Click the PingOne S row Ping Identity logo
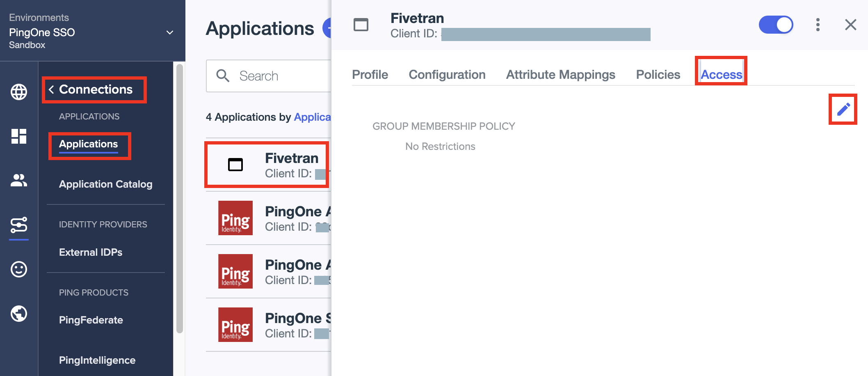This screenshot has height=376, width=868. pos(235,325)
